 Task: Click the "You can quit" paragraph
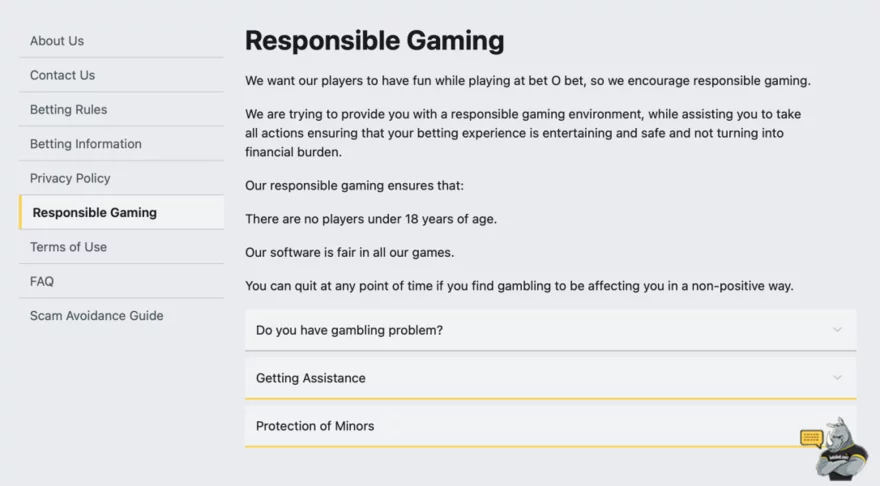(x=519, y=286)
